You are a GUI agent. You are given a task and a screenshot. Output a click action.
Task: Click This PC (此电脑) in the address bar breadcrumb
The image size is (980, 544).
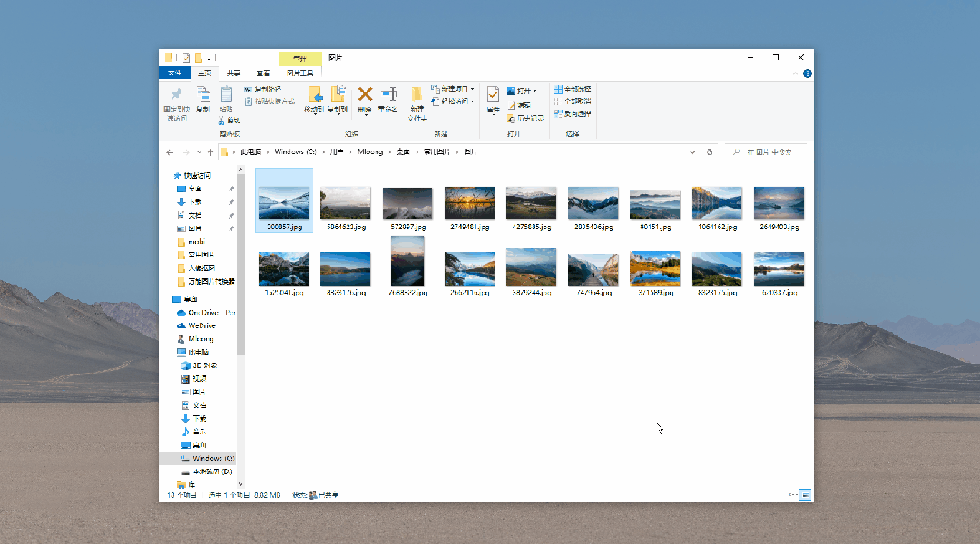250,152
